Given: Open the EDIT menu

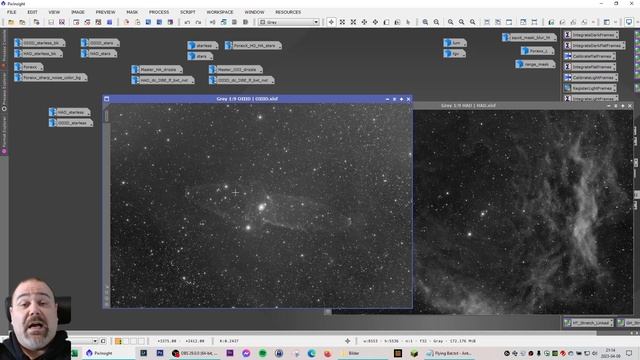Looking at the screenshot, I should 32,12.
